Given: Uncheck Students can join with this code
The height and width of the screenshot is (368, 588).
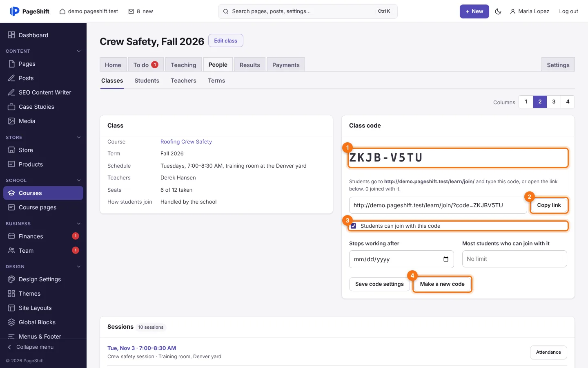Looking at the screenshot, I should click(x=354, y=226).
